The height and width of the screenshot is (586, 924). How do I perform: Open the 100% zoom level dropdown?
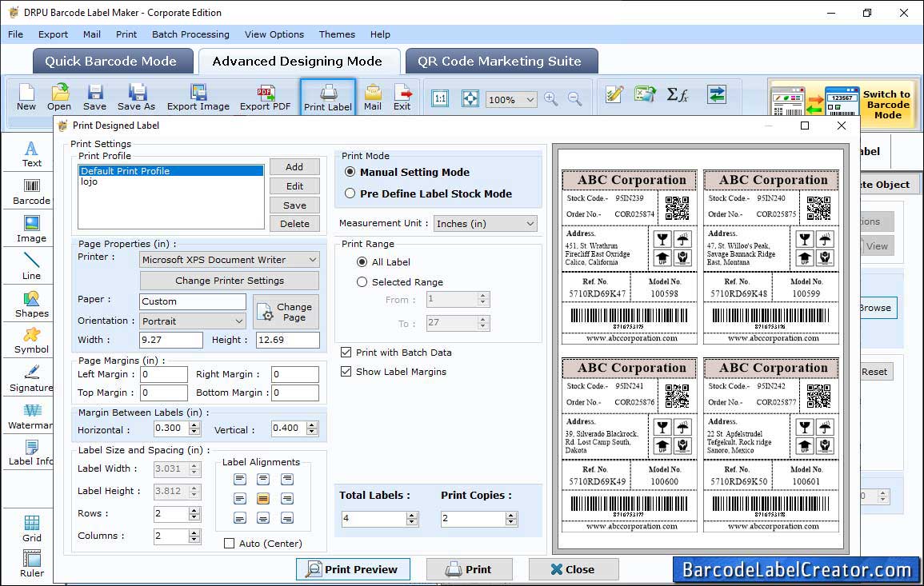click(511, 99)
